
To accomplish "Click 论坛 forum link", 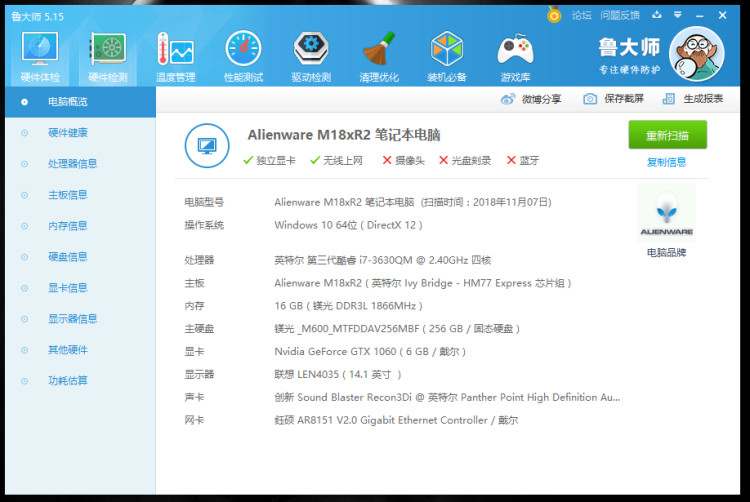I will (x=582, y=15).
